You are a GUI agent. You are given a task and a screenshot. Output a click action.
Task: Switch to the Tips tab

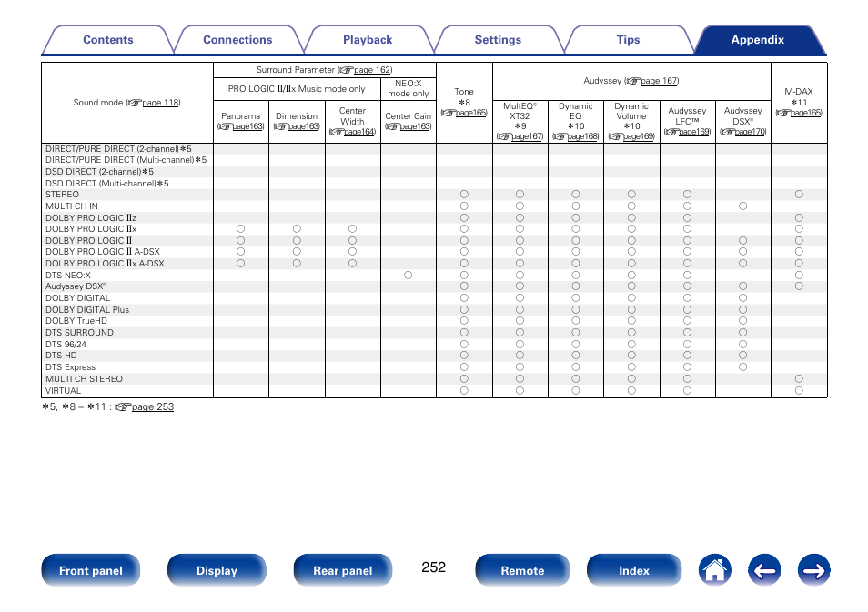[628, 40]
